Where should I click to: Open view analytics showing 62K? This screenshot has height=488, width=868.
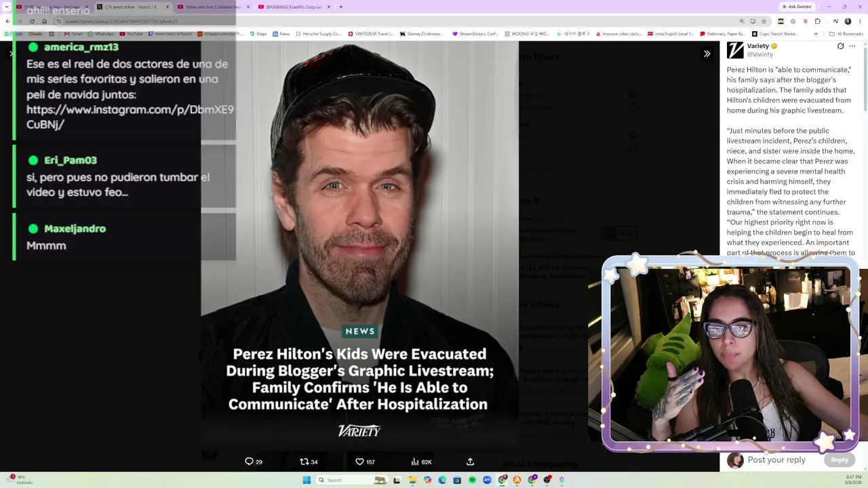click(x=421, y=462)
